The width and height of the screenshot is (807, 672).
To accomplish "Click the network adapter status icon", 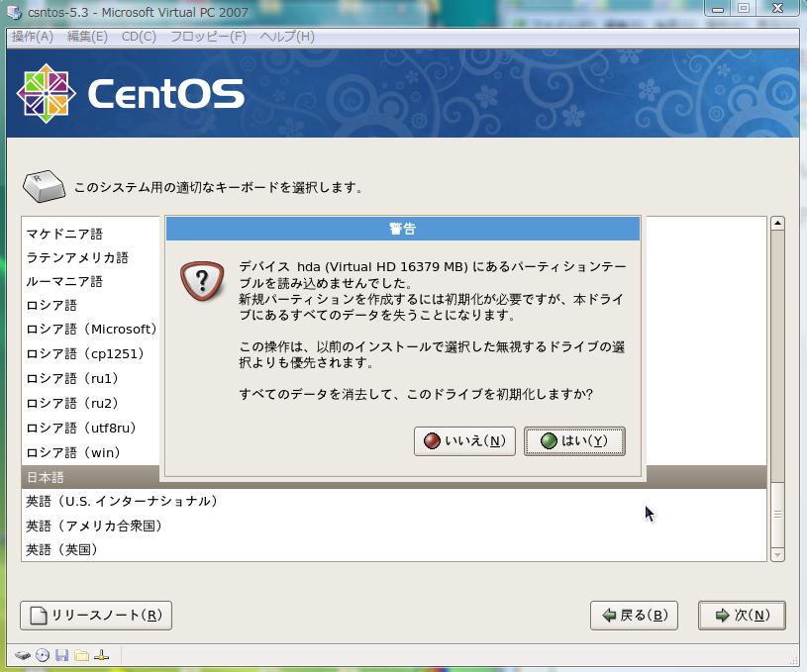I will pos(101,655).
